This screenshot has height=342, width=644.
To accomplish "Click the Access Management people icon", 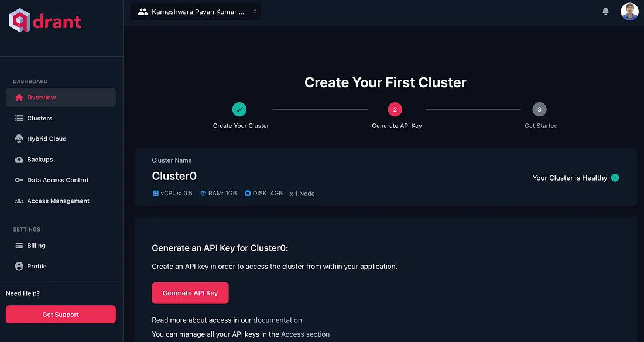I will (19, 201).
